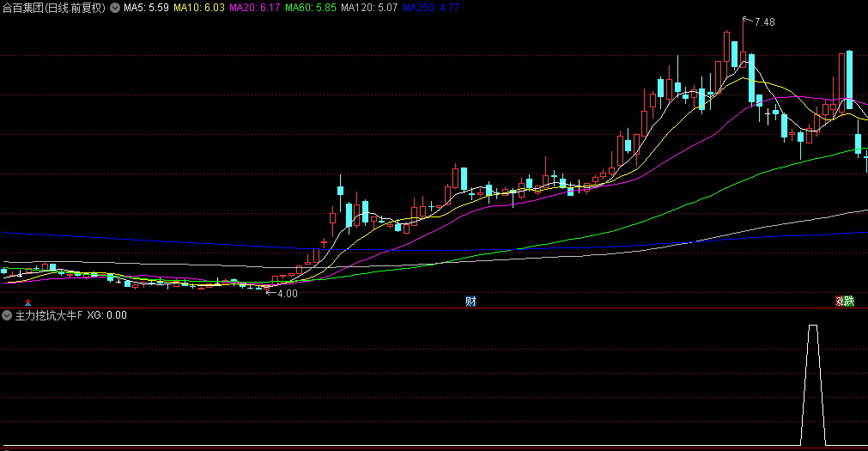Click the MA10: 6.03 label
The width and height of the screenshot is (868, 451).
click(198, 8)
